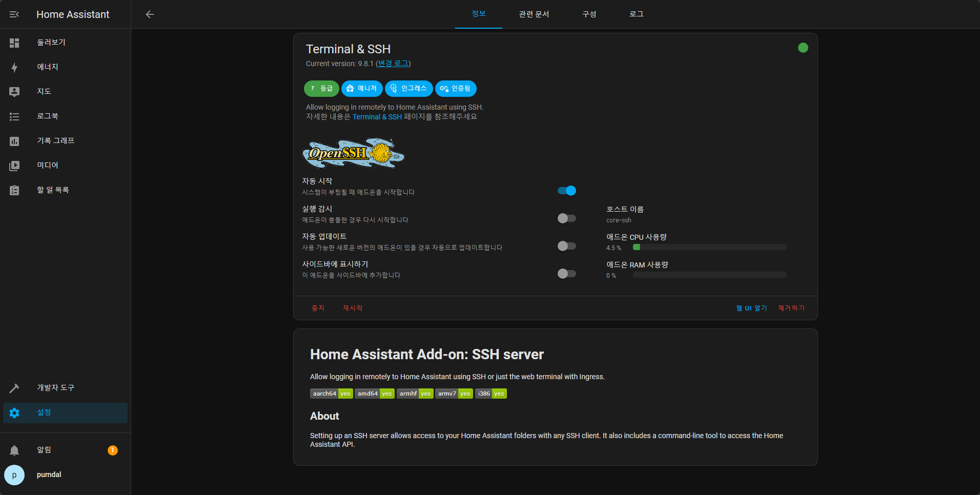Image resolution: width=980 pixels, height=495 pixels.
Task: Click the 0 % RAM value
Action: 611,276
